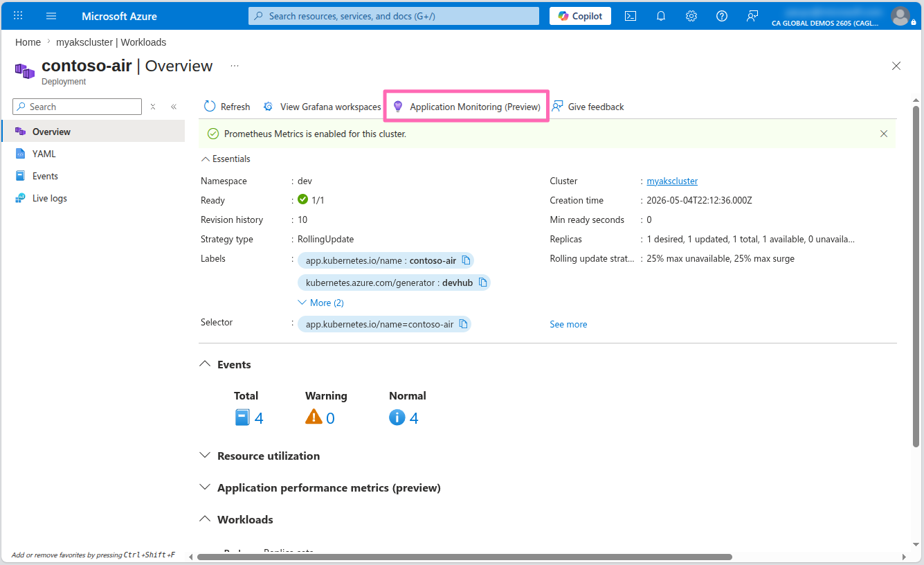This screenshot has width=924, height=565.
Task: Open the Azure portal apps grid icon
Action: pos(18,16)
